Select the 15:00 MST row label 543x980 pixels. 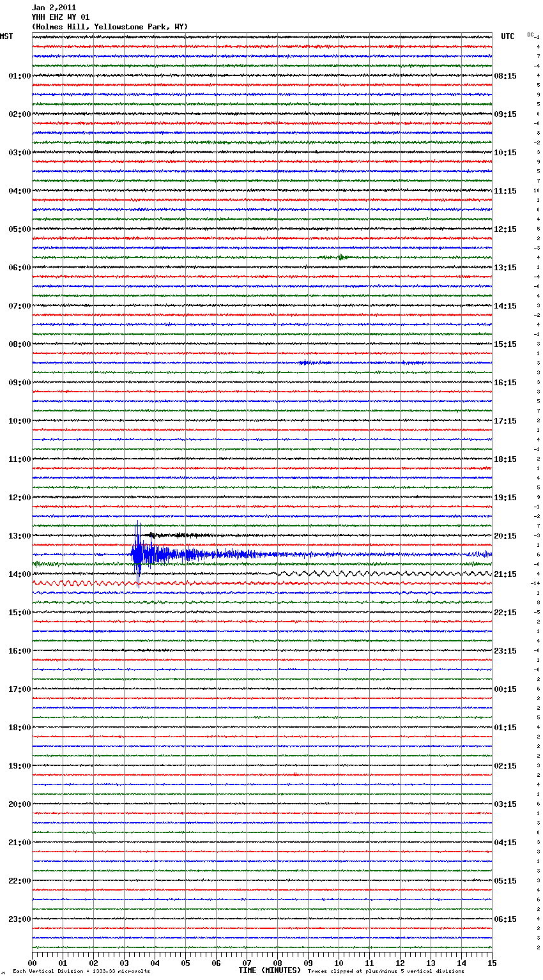(20, 613)
